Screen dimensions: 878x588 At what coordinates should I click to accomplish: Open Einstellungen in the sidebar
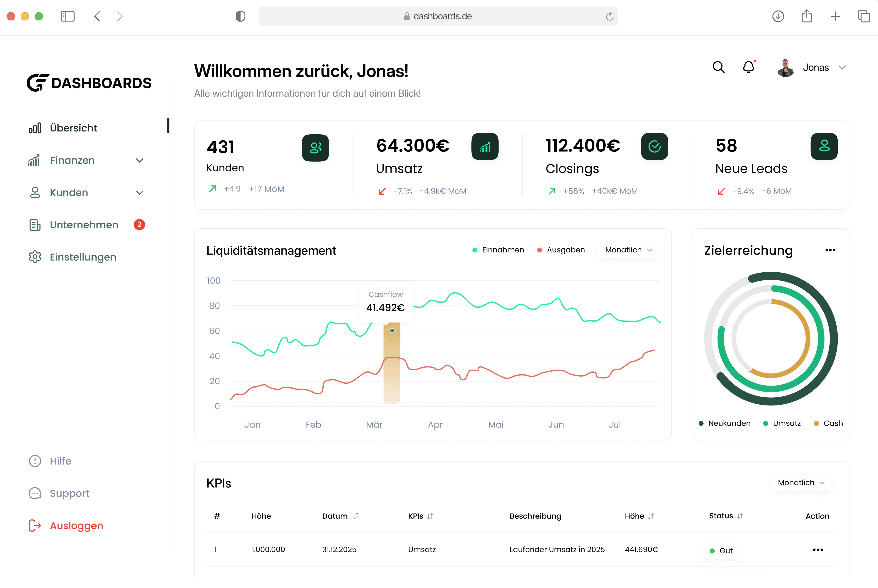click(x=83, y=257)
